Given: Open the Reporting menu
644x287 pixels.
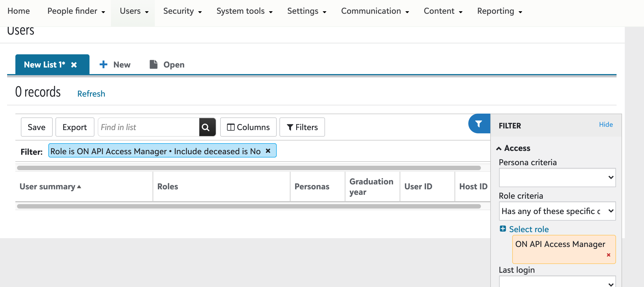Looking at the screenshot, I should click(499, 11).
